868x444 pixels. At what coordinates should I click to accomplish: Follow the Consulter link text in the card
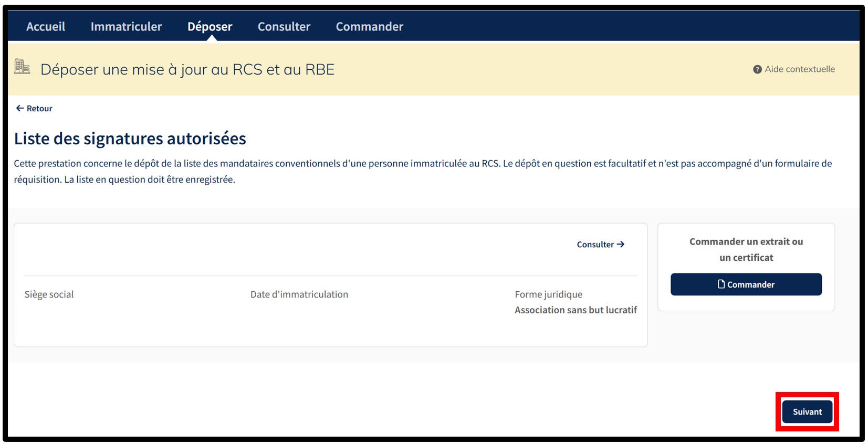(595, 245)
